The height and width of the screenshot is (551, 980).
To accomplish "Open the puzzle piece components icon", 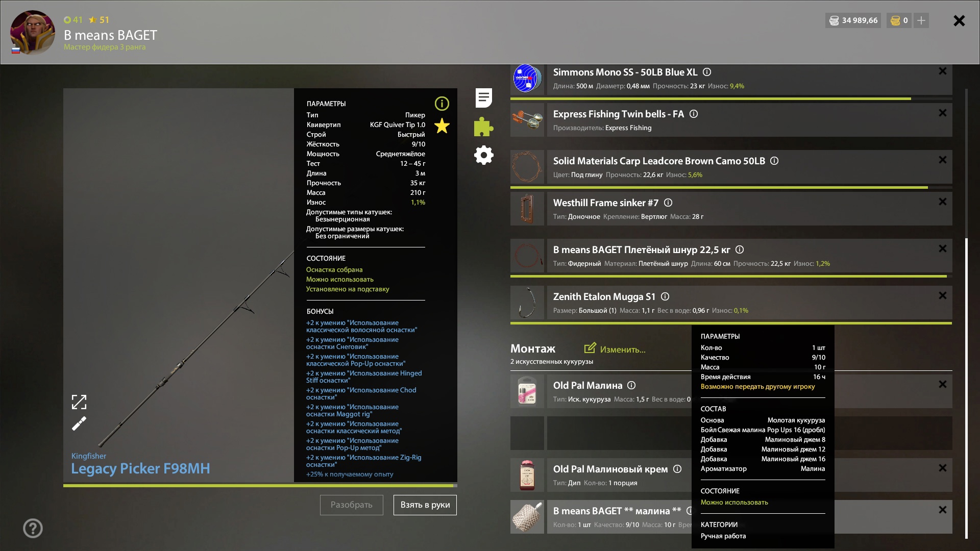I will pos(483,127).
